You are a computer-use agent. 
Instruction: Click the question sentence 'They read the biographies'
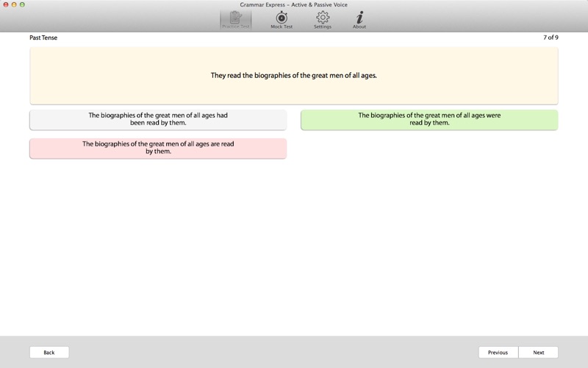(293, 76)
